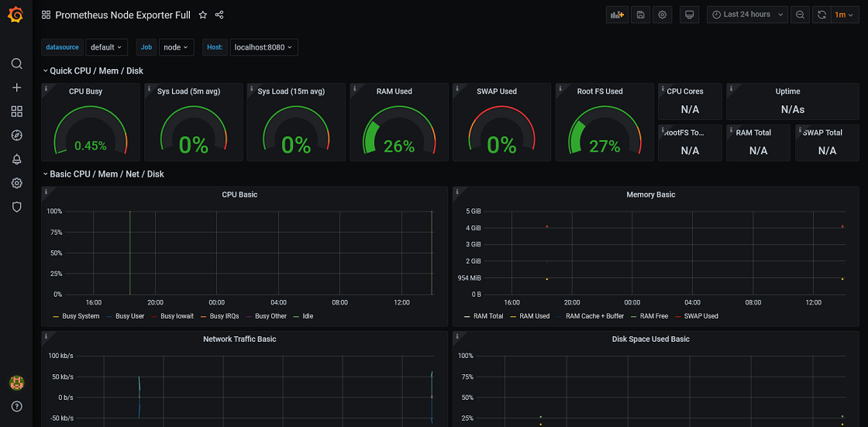868x427 pixels.
Task: Open the SWAP Used panel title
Action: (x=497, y=91)
